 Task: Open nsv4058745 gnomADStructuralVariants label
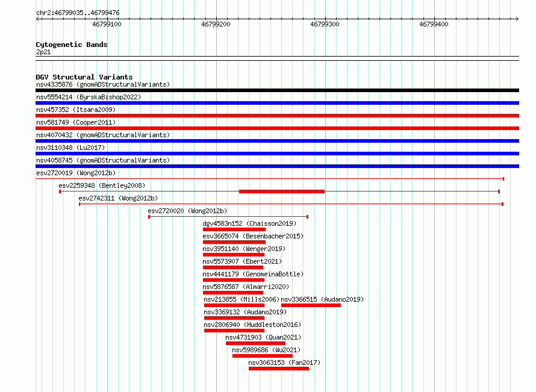[103, 160]
